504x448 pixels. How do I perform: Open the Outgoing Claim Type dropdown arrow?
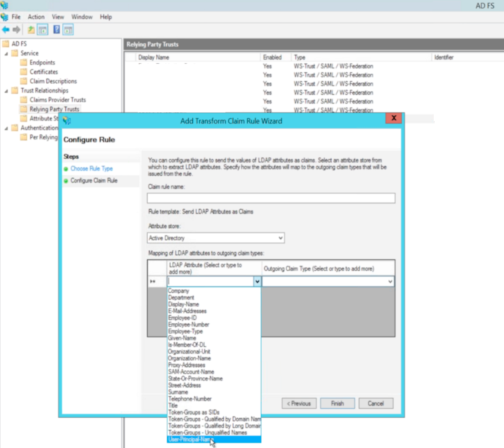point(390,281)
